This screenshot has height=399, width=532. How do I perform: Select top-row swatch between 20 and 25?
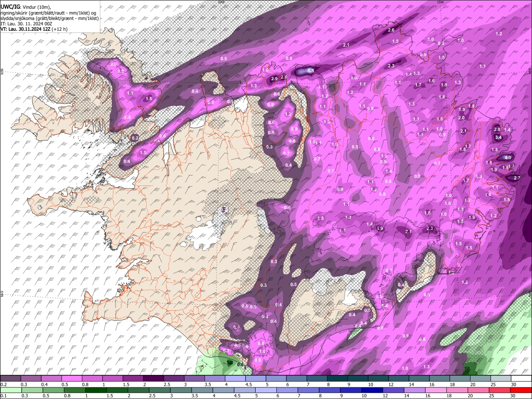click(x=480, y=379)
